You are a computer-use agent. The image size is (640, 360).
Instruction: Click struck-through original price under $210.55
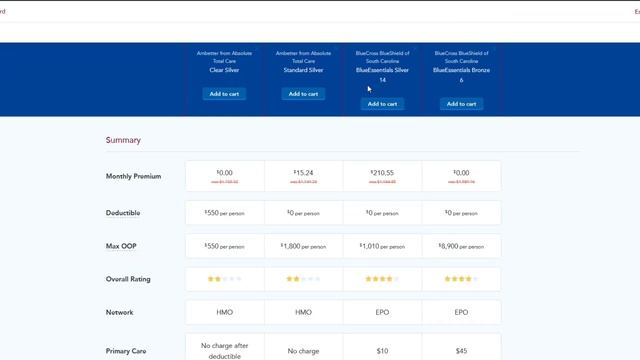(x=382, y=182)
